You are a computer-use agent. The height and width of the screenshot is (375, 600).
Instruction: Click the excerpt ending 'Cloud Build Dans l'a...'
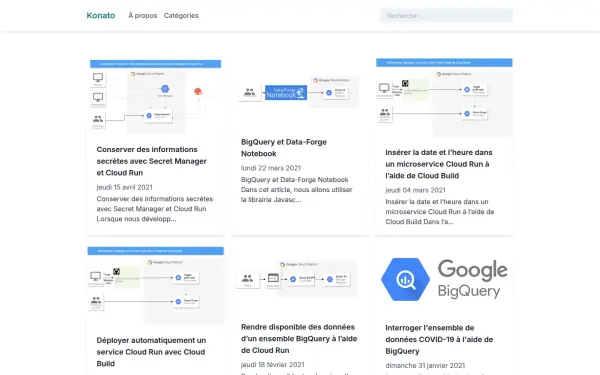pos(440,212)
